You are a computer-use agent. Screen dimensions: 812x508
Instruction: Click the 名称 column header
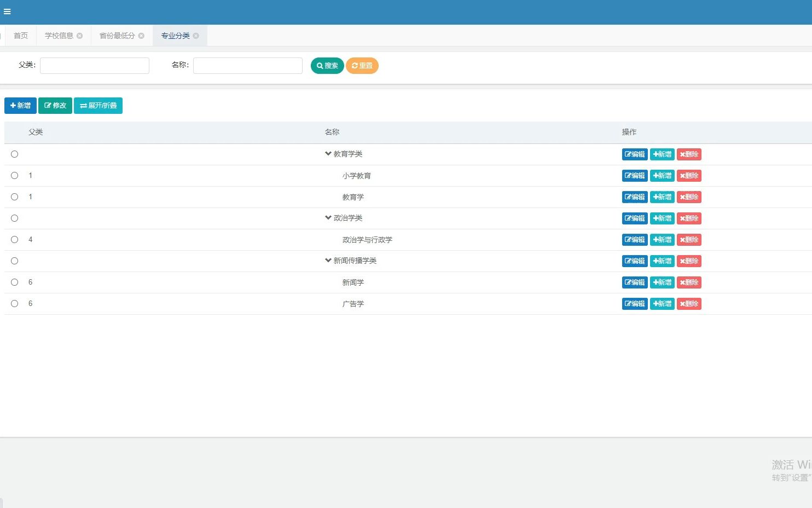(x=332, y=132)
